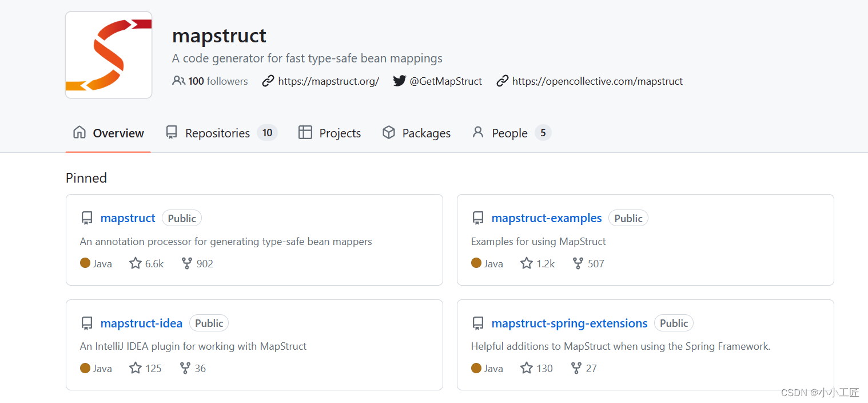View the People tab

(x=509, y=133)
